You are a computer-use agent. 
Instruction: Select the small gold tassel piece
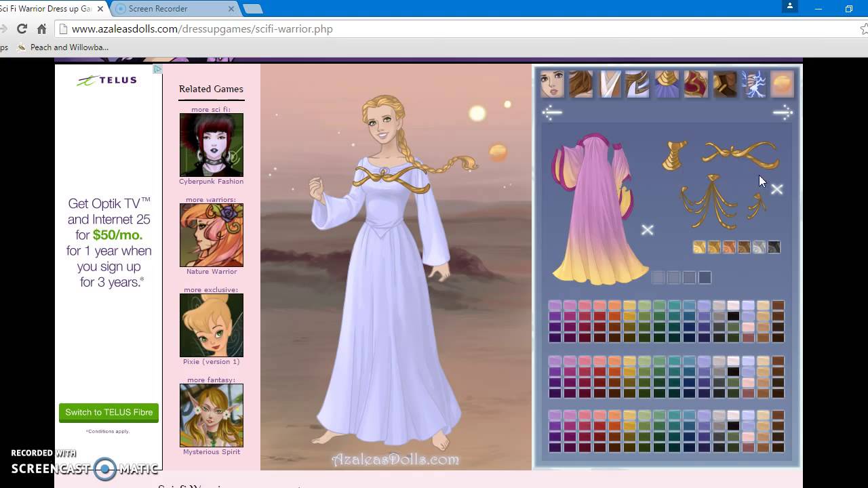(755, 205)
